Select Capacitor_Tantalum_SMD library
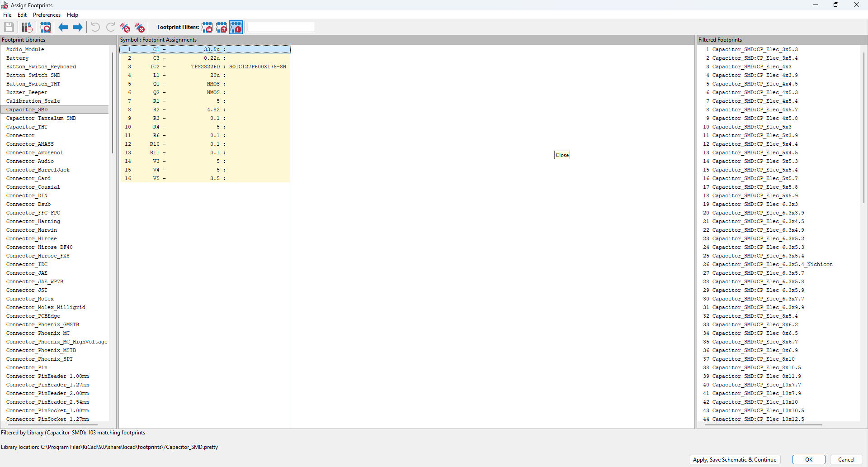Viewport: 868px width, 467px height. pos(41,119)
